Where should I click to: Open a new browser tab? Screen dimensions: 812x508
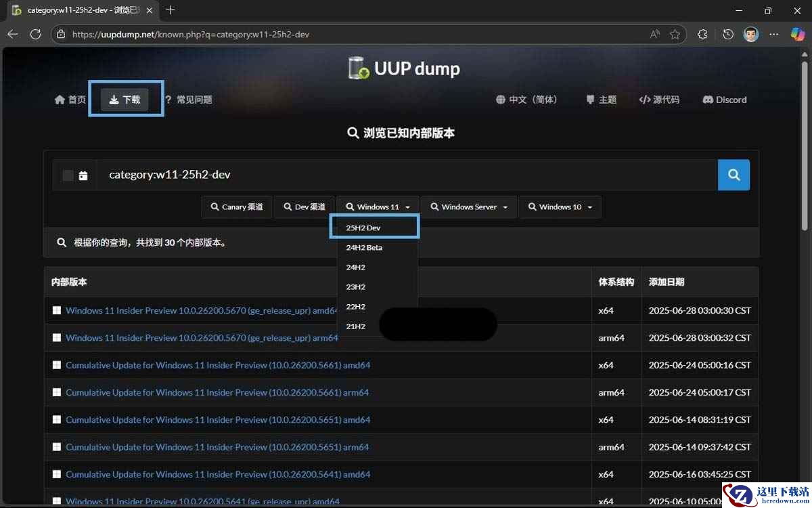click(171, 10)
